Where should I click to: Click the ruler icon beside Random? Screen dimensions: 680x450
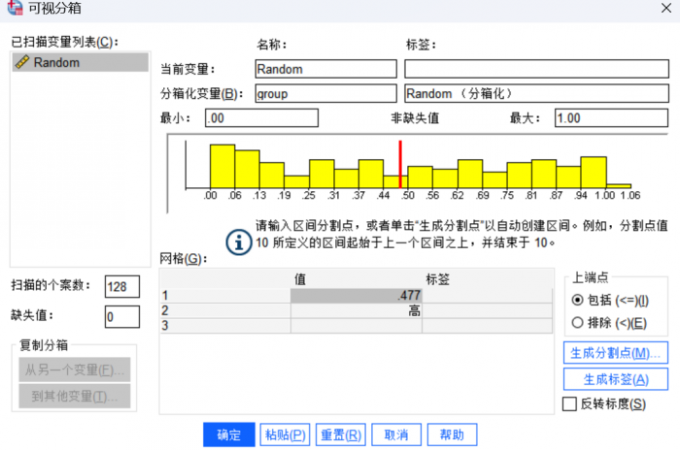22,62
